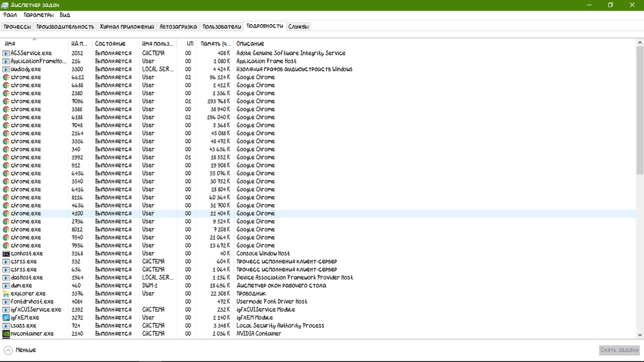644x362 pixels.
Task: Click Chrome icon in PID 6188 row
Action: (6, 117)
